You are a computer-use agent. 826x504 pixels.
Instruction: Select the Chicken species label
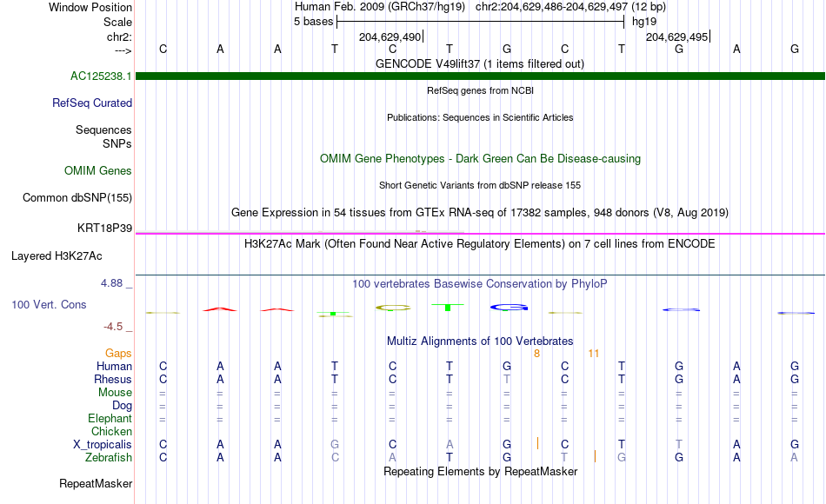111,431
